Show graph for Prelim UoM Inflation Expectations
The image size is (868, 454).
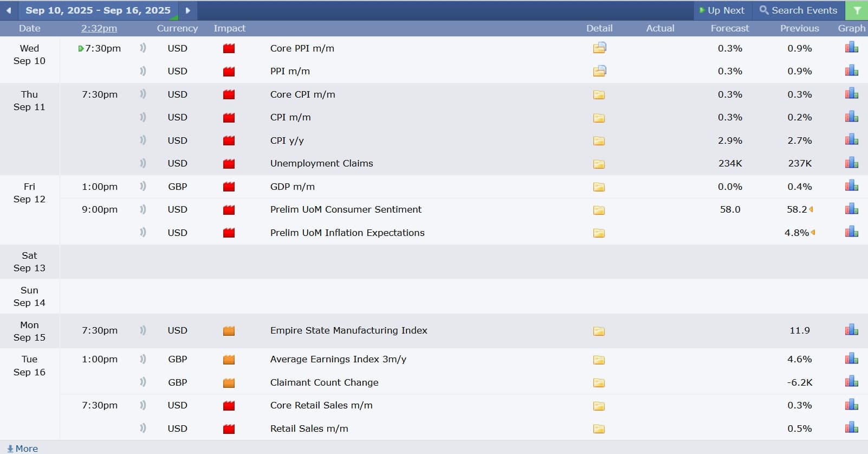(852, 232)
